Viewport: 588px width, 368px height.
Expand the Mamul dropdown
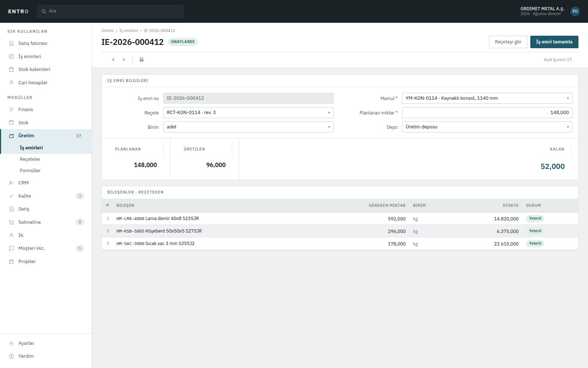point(487,98)
